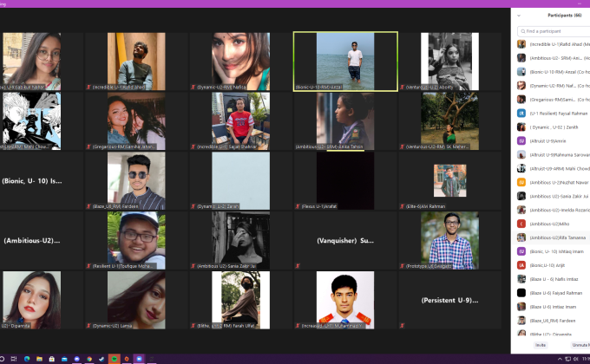Click muted mic icon on Arafat's tile

298,207
